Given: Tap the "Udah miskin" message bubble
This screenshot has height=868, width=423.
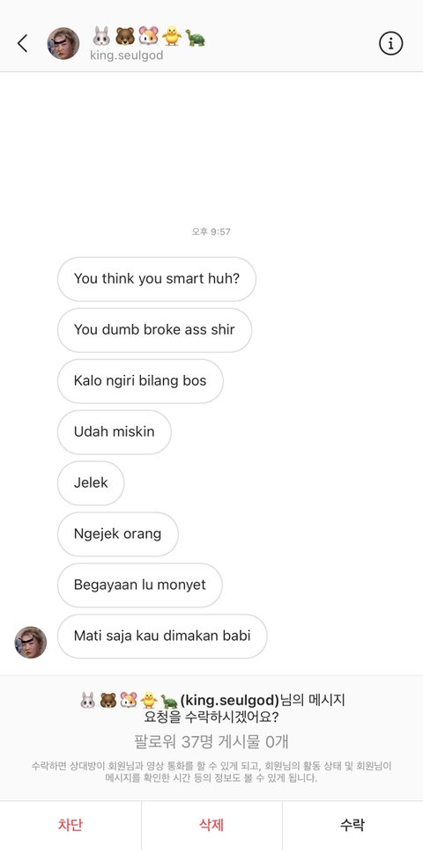Looking at the screenshot, I should point(115,431).
